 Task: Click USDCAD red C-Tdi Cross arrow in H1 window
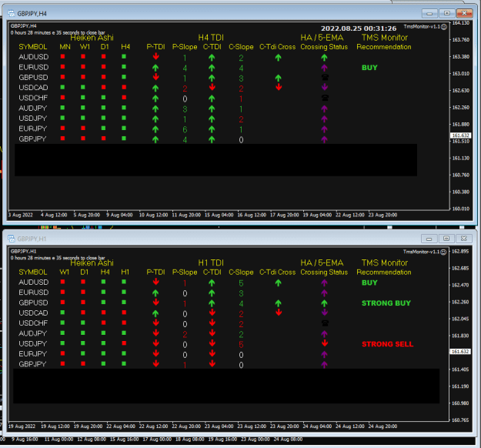coord(279,313)
